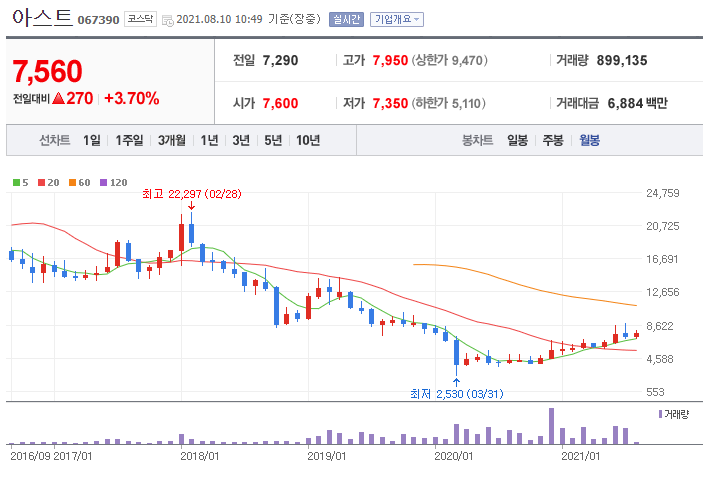Select the 10년 line chart tab

(x=308, y=140)
